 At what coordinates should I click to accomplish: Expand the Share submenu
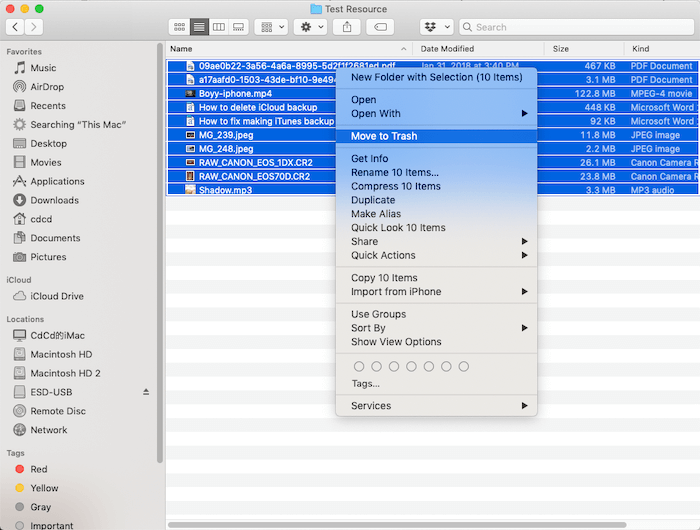(x=436, y=242)
